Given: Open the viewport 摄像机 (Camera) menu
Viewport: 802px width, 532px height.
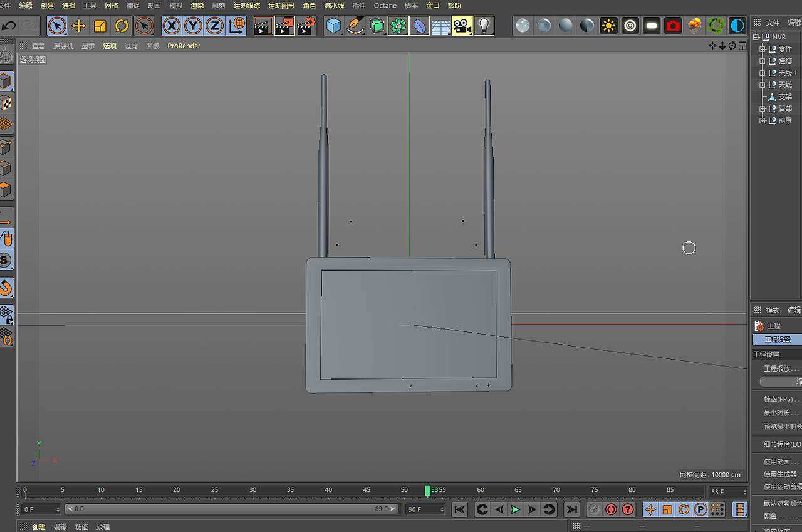Looking at the screenshot, I should pyautogui.click(x=63, y=46).
